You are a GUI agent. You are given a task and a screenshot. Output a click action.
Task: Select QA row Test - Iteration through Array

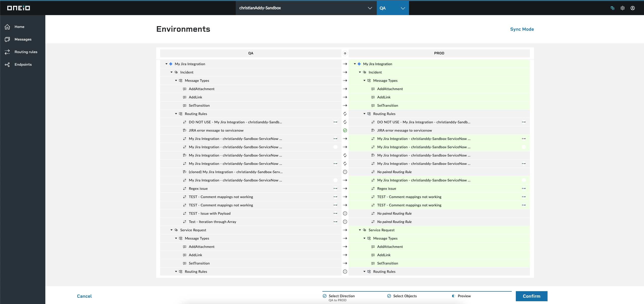point(251,222)
